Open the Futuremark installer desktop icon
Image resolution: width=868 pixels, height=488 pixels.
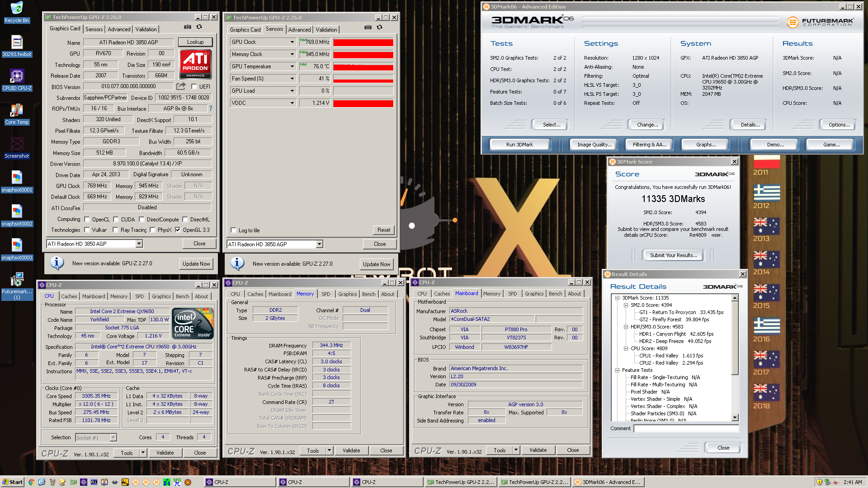click(17, 286)
